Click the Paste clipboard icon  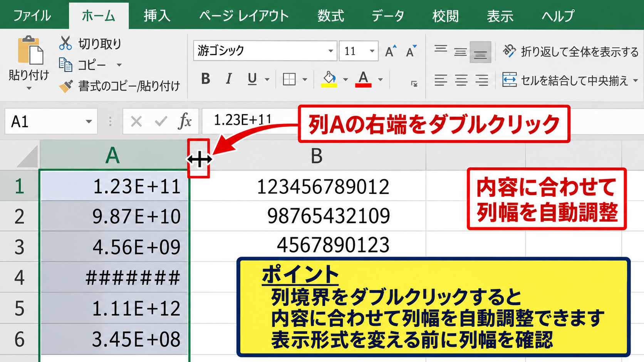point(30,50)
